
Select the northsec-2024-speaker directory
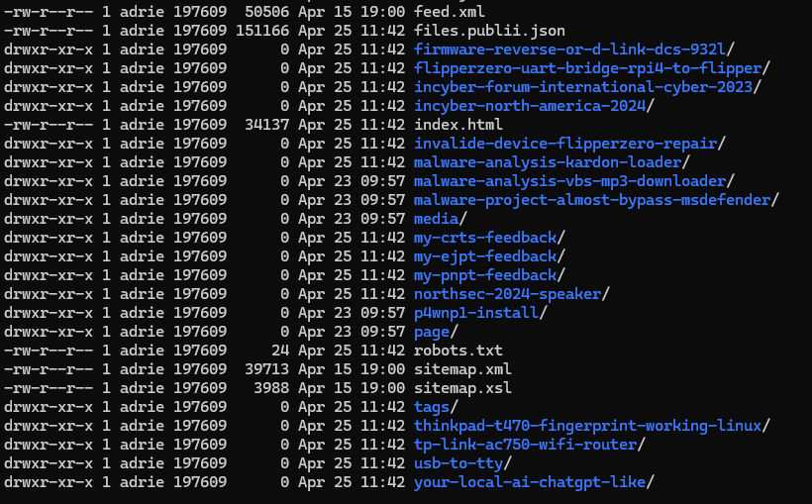pyautogui.click(x=509, y=293)
